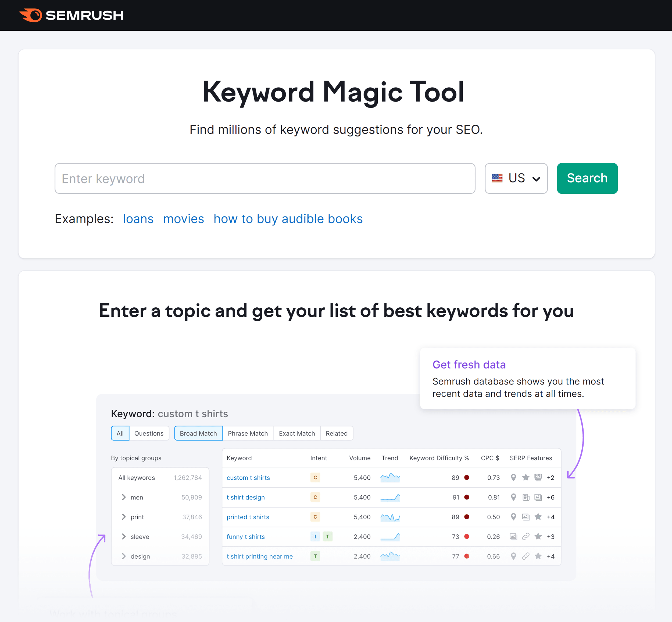Show +6 more SERP features for t shirt design

click(x=551, y=497)
